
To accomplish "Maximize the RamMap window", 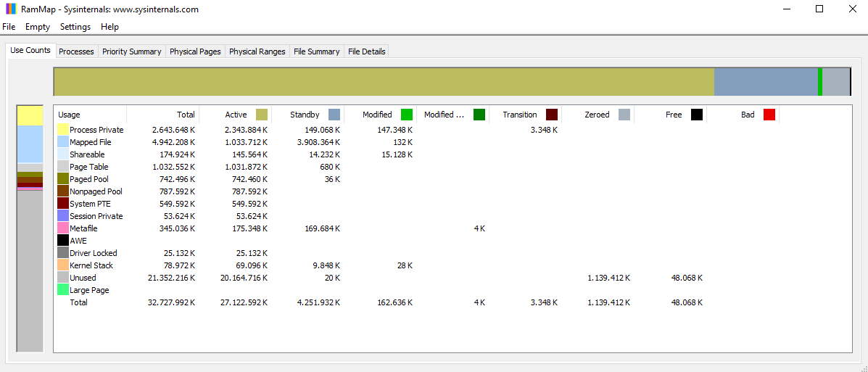I will point(819,9).
